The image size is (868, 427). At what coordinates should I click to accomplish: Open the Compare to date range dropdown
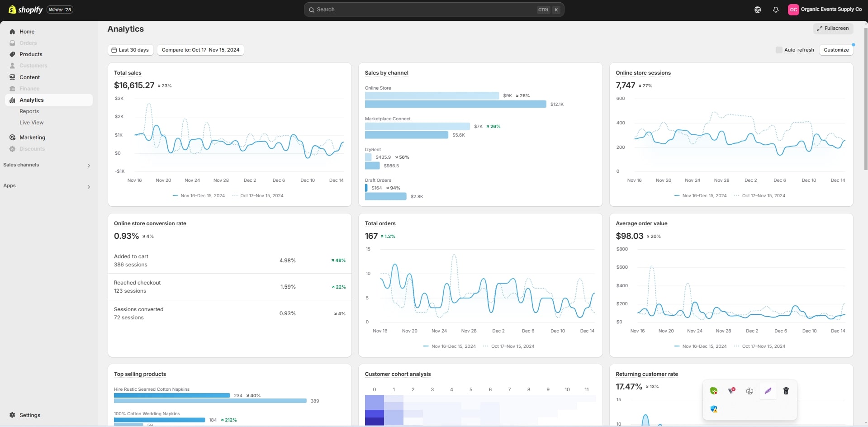(x=200, y=50)
